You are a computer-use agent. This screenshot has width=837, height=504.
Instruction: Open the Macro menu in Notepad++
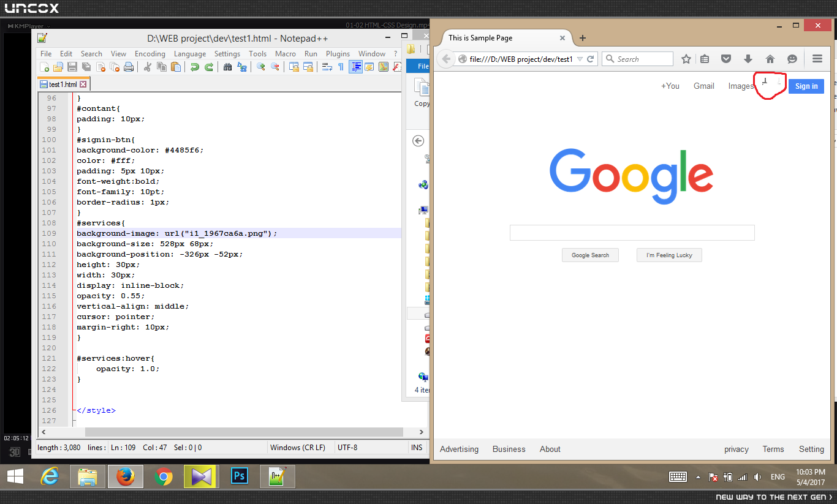pyautogui.click(x=286, y=54)
